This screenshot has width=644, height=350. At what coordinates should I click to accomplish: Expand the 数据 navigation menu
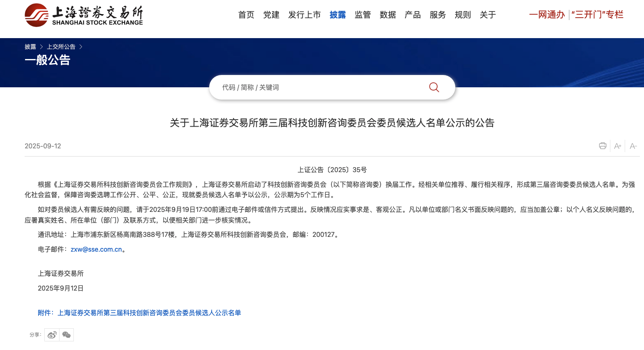(x=388, y=15)
